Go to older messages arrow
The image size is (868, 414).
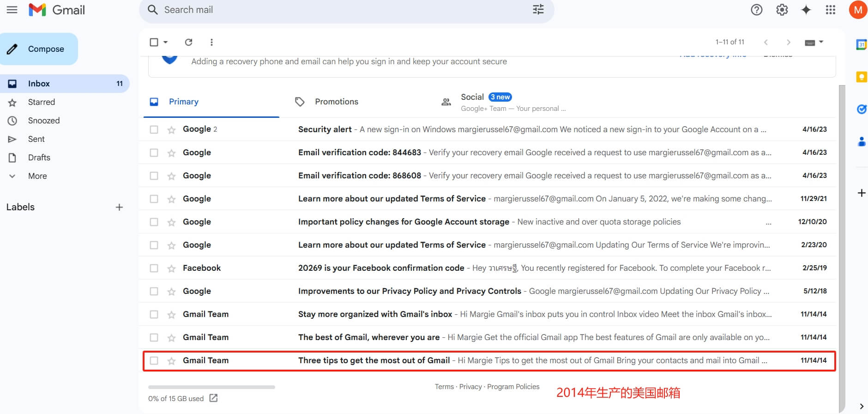coord(789,42)
